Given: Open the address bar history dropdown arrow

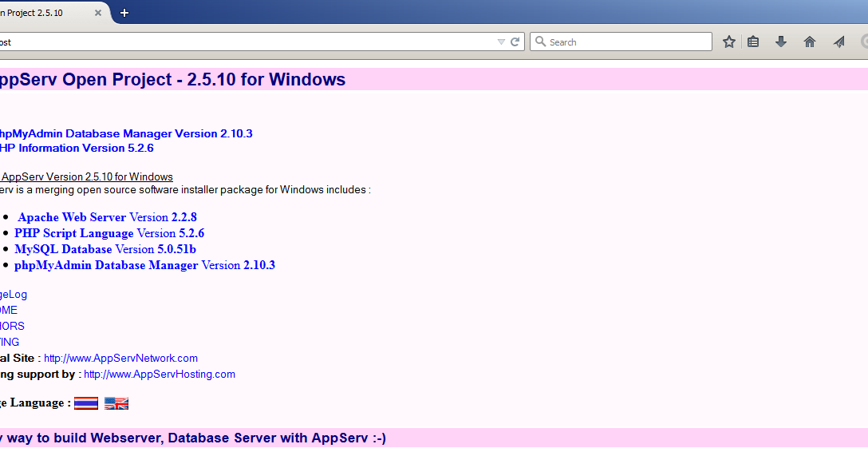Looking at the screenshot, I should 501,42.
